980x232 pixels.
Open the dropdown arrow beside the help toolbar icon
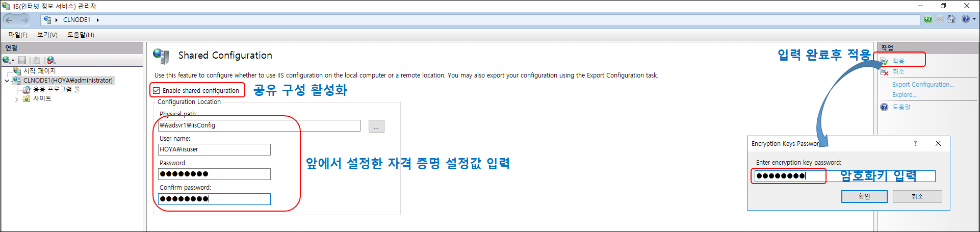point(974,19)
